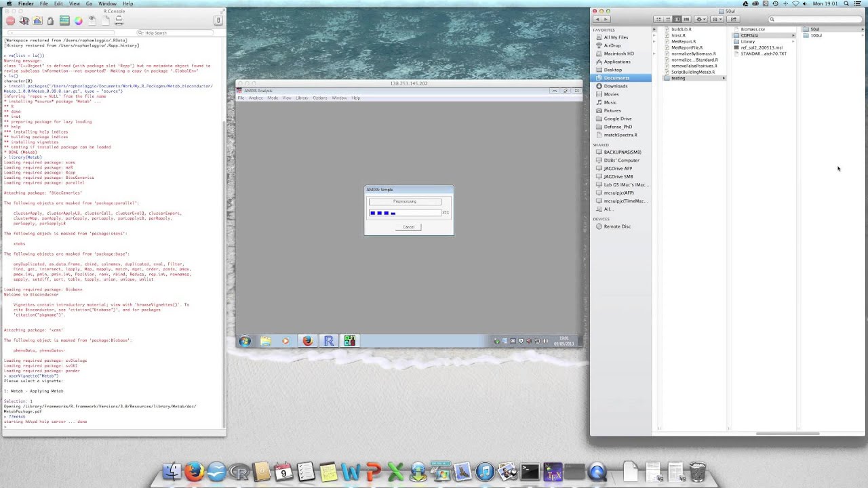This screenshot has width=868, height=488.
Task: Expand the testing folder arrow in Finder
Action: coord(724,78)
